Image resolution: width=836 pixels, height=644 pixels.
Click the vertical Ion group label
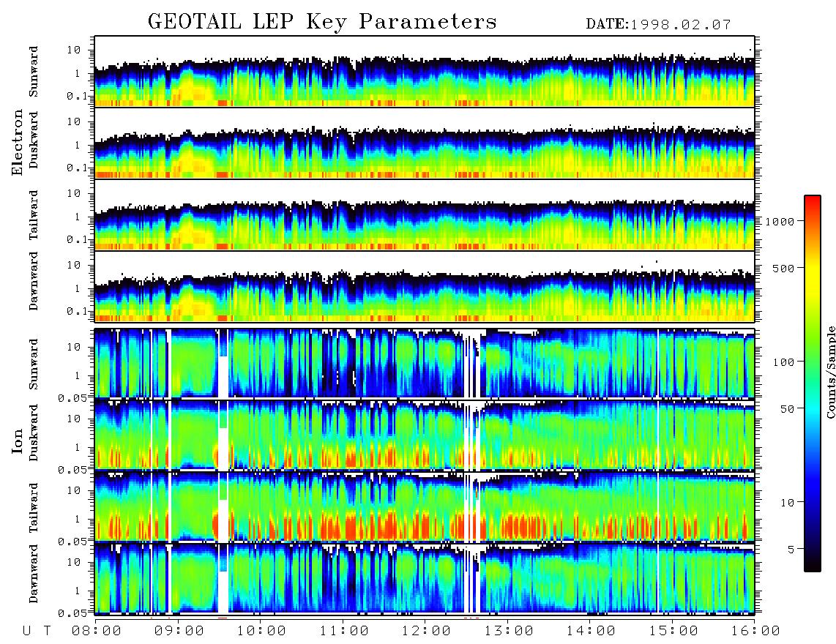pyautogui.click(x=18, y=441)
